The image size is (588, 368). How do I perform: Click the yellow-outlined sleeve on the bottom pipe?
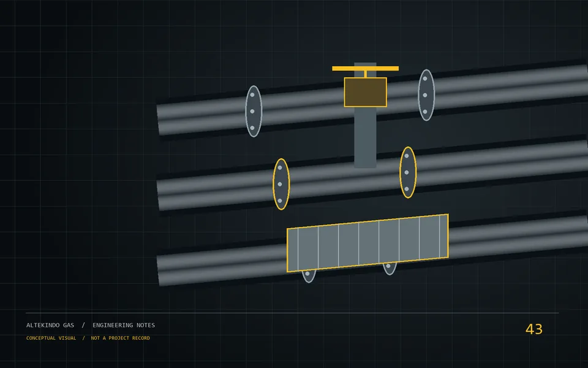(x=367, y=243)
